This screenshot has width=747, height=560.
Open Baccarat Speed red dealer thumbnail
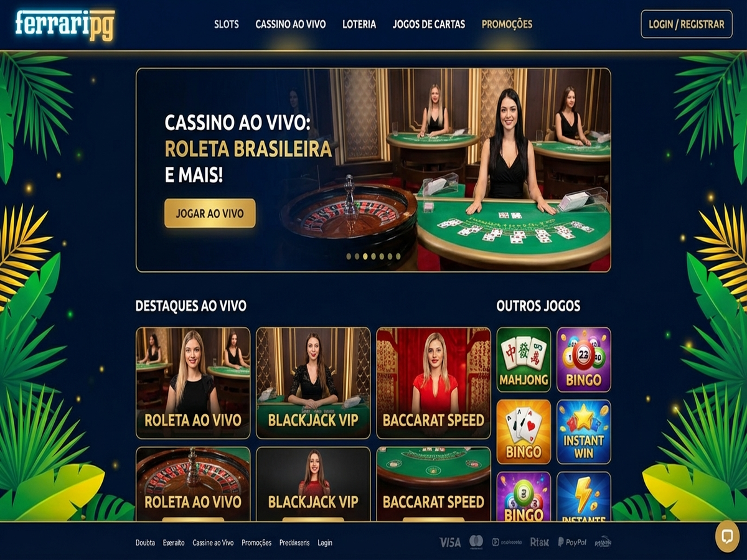tap(433, 383)
